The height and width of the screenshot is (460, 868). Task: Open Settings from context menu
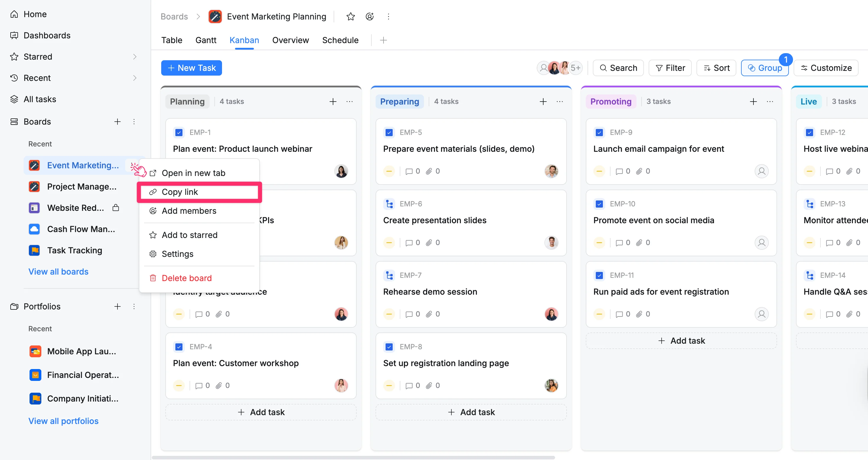[x=199, y=254]
